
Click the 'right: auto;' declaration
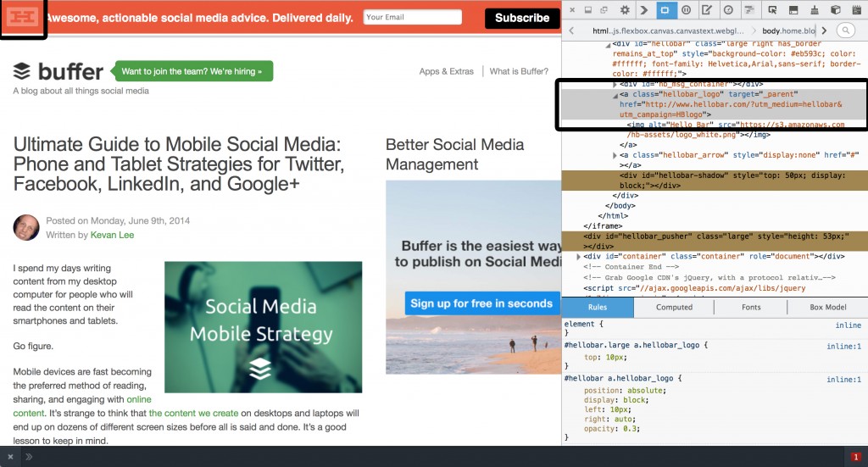coord(611,420)
